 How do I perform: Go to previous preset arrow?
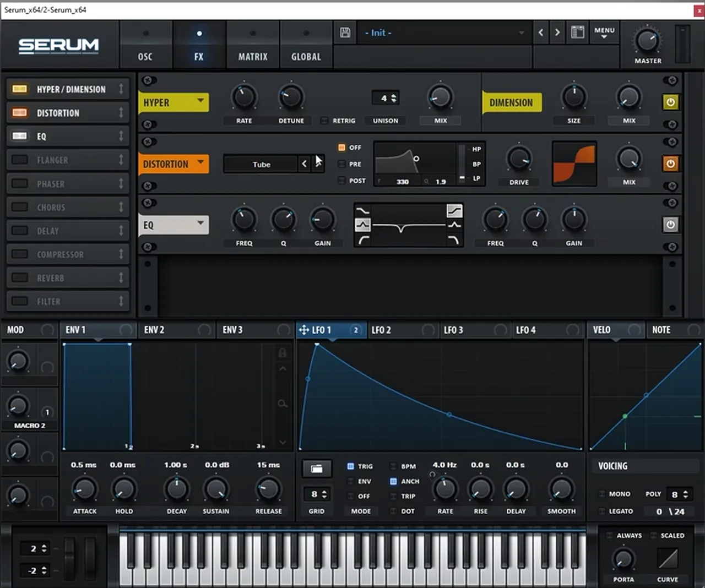click(x=541, y=32)
